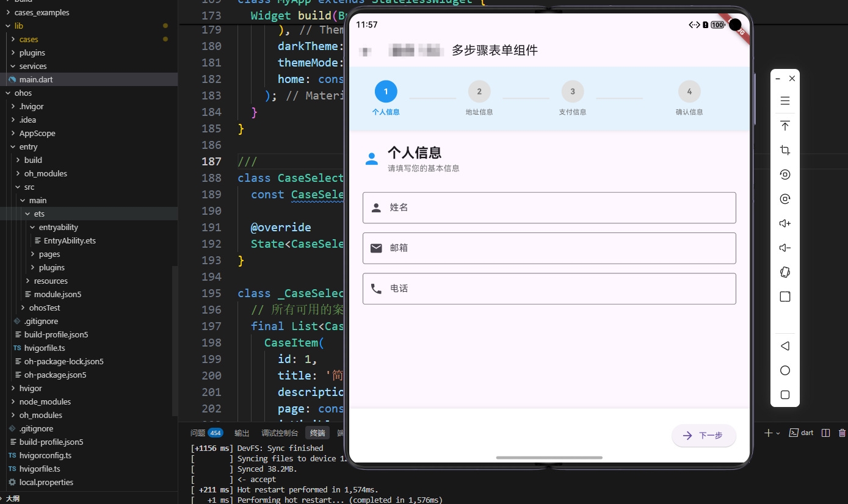This screenshot has height=504, width=848.
Task: Minimize the emulator floating toolbar
Action: [x=778, y=79]
